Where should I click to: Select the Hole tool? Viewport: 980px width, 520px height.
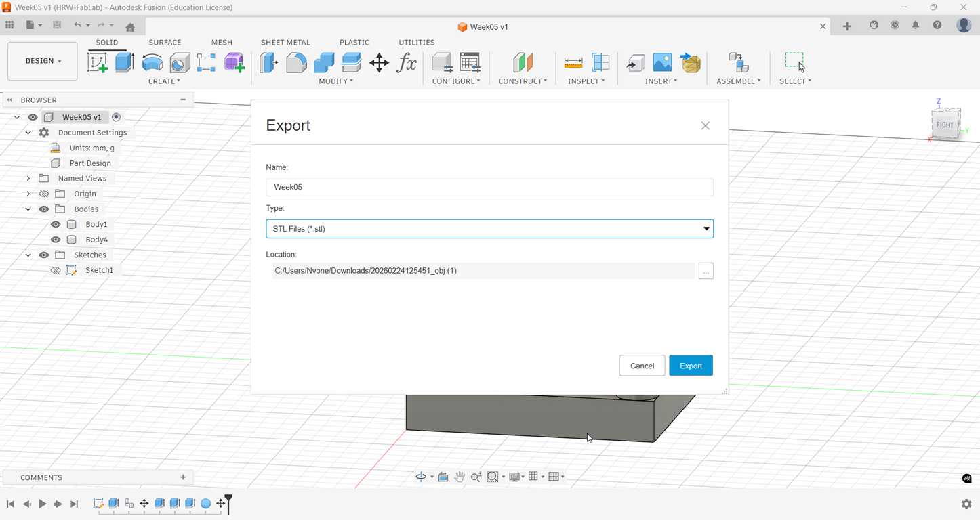coord(180,63)
